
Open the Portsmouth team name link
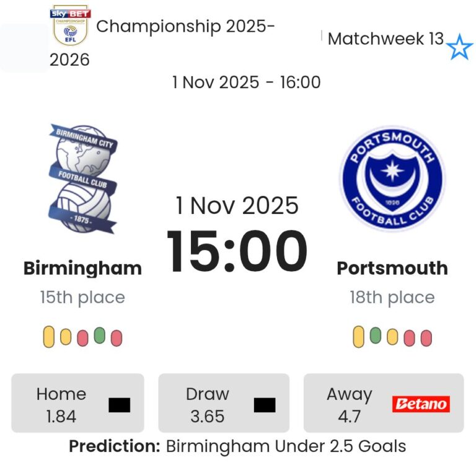pyautogui.click(x=392, y=268)
